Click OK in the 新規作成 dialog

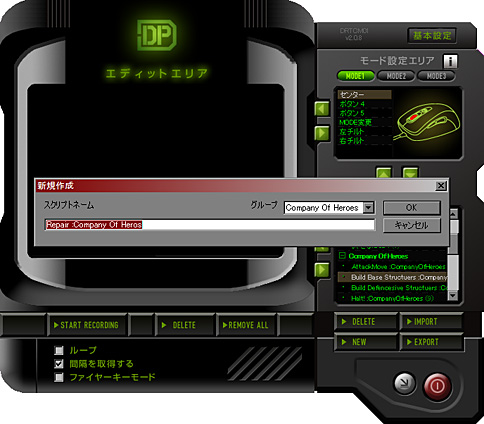411,208
